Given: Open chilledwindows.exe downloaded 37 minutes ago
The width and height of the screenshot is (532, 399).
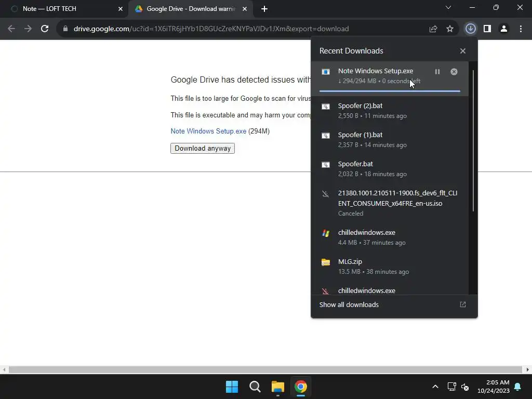Looking at the screenshot, I should coord(390,237).
